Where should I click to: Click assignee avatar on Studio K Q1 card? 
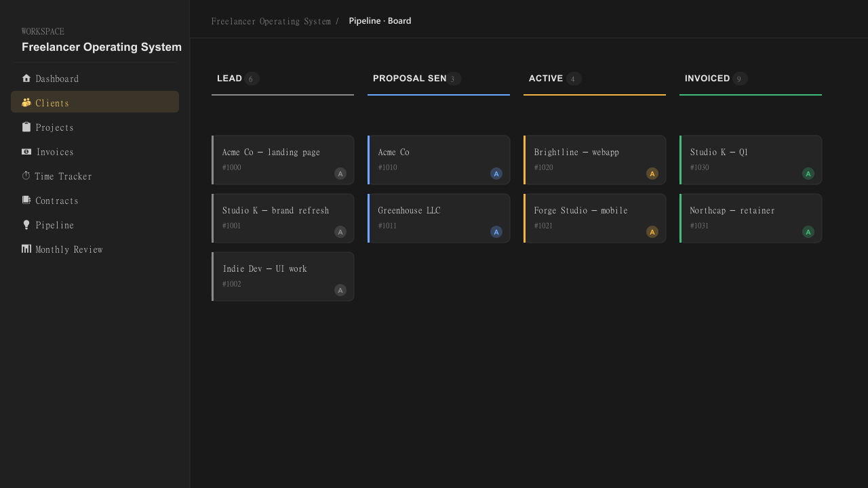pyautogui.click(x=808, y=174)
